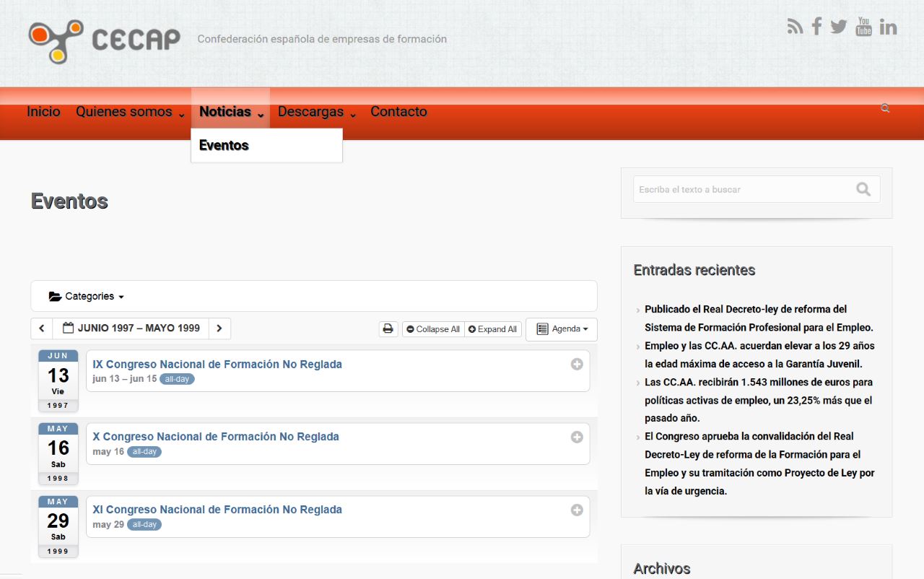Screen dimensions: 924x579
Task: Open the RSS feed icon
Action: [x=795, y=27]
